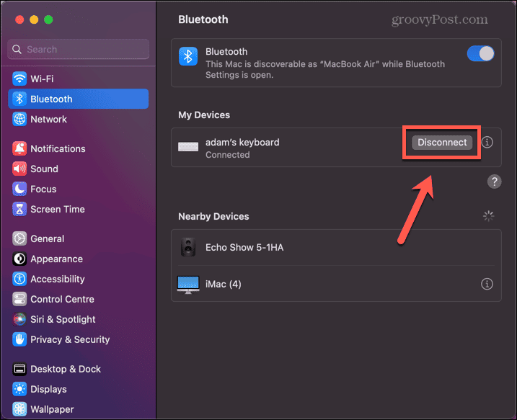Click the magnifier icon in search field
517x420 pixels.
click(17, 50)
